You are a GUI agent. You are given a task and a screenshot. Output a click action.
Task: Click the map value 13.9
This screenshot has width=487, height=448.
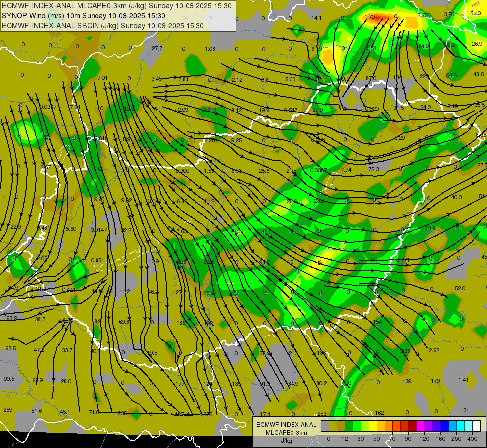coord(153,261)
